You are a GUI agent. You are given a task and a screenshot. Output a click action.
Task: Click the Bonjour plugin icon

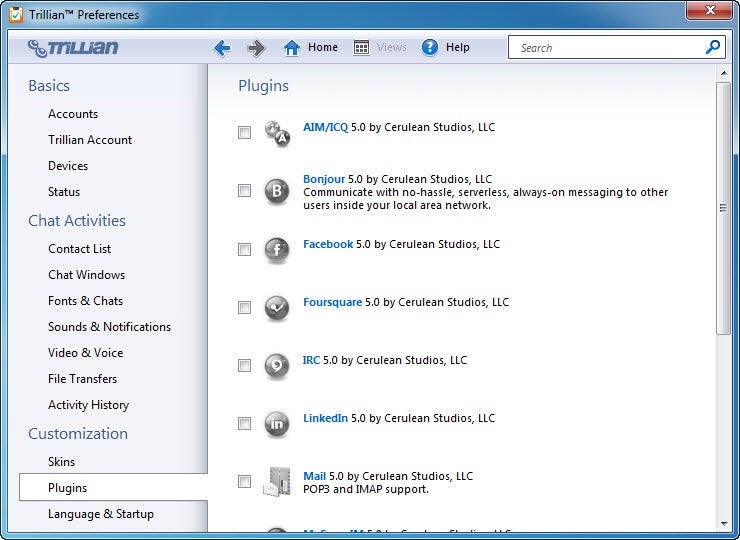pos(277,191)
